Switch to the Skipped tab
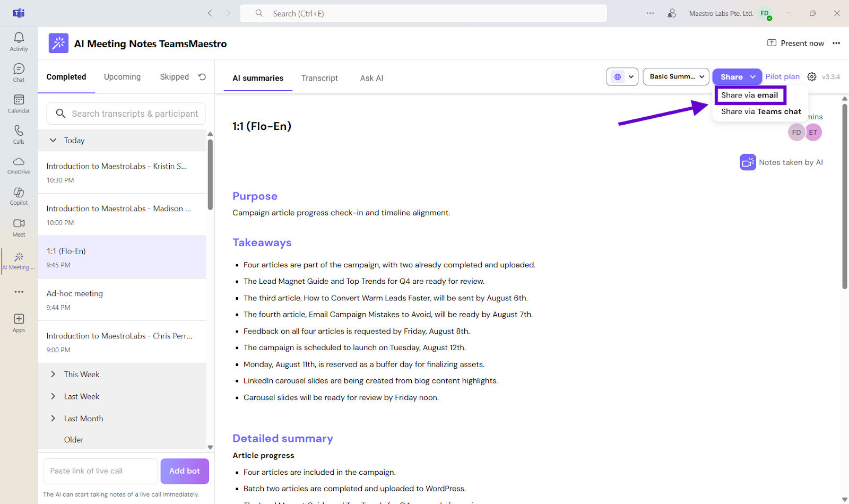The image size is (849, 504). pos(175,77)
